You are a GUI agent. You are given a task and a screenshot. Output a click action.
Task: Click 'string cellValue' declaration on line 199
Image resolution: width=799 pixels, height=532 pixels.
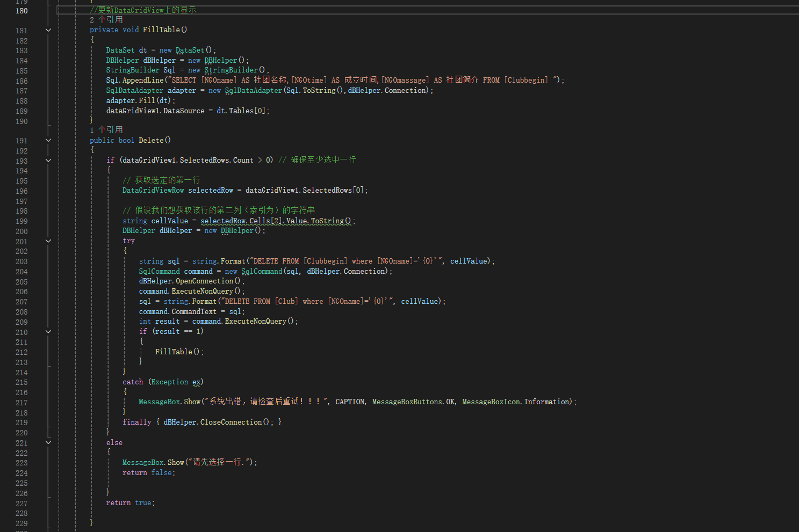click(155, 221)
